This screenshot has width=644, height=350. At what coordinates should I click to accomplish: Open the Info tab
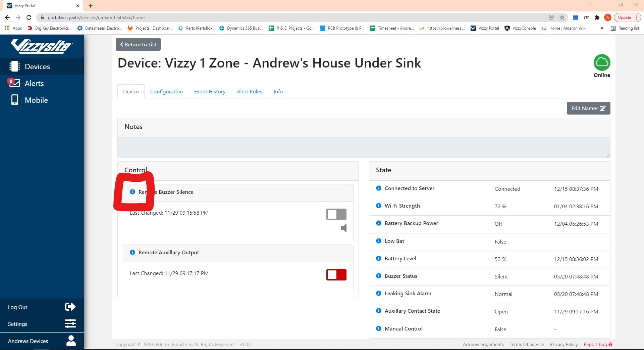[x=278, y=91]
